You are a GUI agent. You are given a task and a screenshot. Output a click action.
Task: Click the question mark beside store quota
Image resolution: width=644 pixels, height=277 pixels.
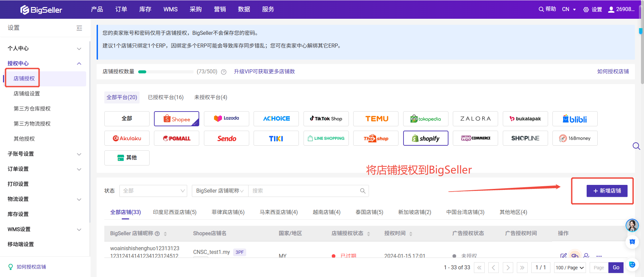tap(224, 72)
